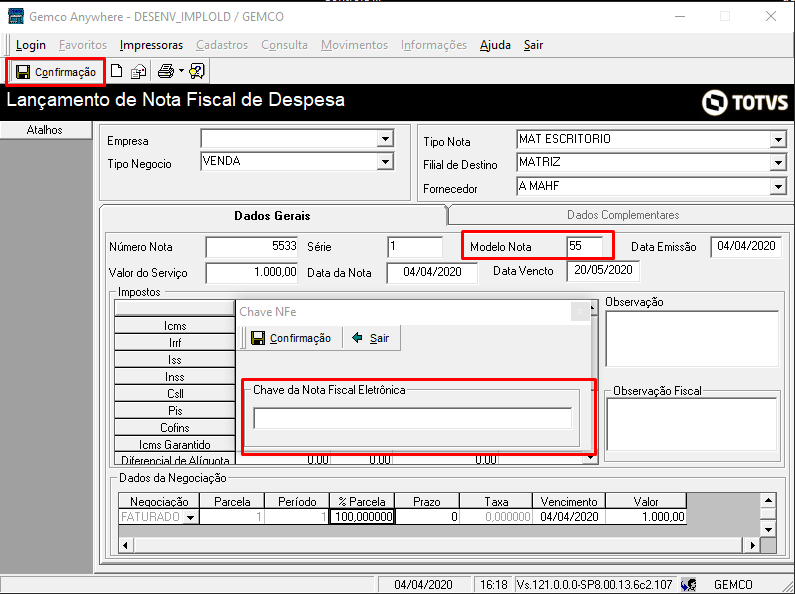Click the copy documents toolbar icon
795x594 pixels.
tap(138, 72)
